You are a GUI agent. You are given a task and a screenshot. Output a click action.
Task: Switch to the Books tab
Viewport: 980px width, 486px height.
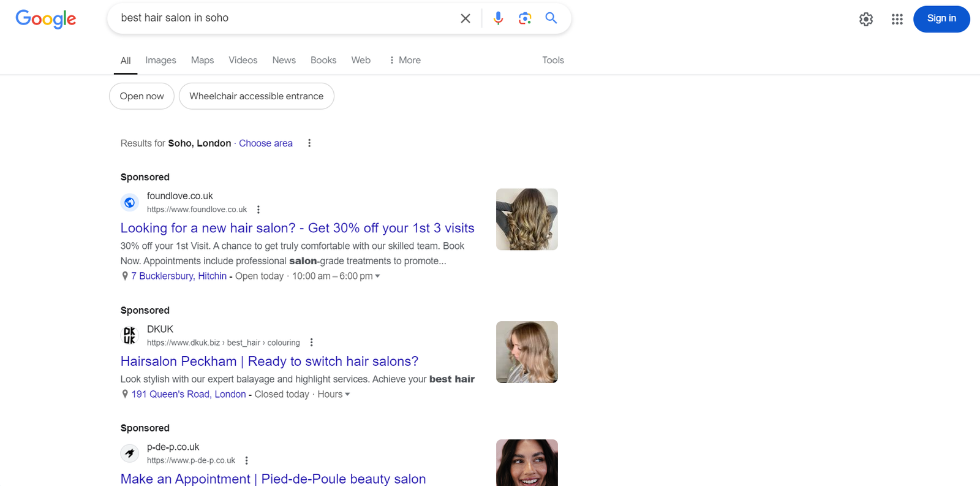[x=323, y=60]
